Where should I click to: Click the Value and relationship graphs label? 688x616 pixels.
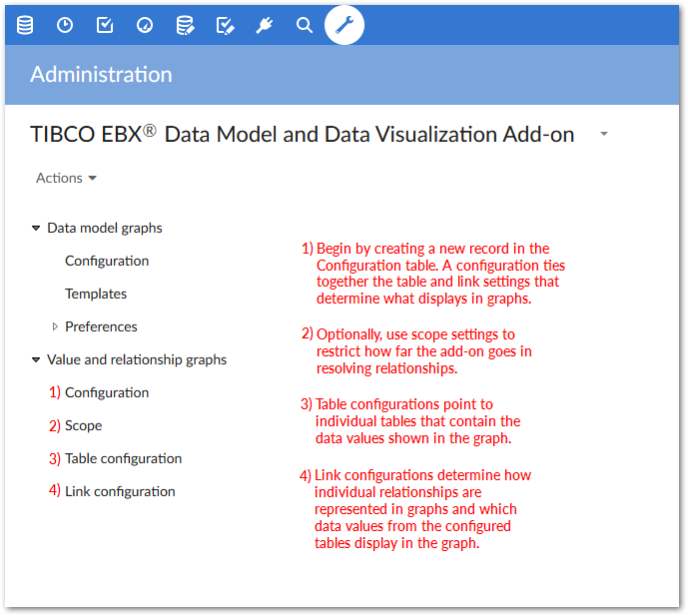(x=137, y=359)
